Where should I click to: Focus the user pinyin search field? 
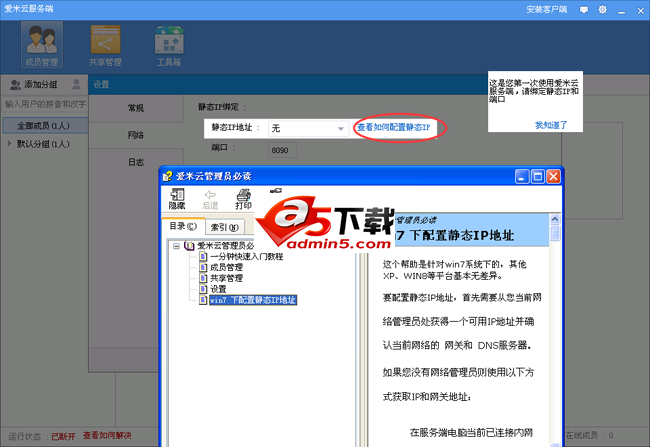click(x=45, y=104)
